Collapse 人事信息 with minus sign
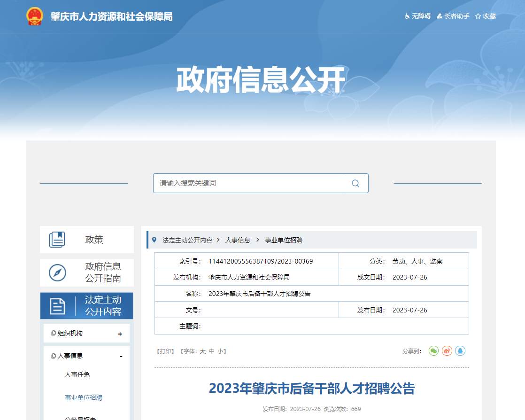Viewport: 525px width, 420px height. coord(121,357)
